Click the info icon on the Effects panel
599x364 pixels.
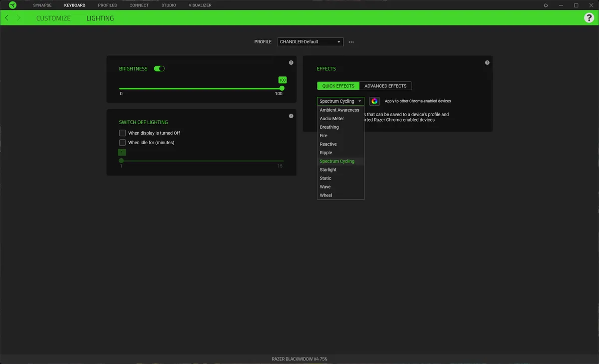coord(487,62)
